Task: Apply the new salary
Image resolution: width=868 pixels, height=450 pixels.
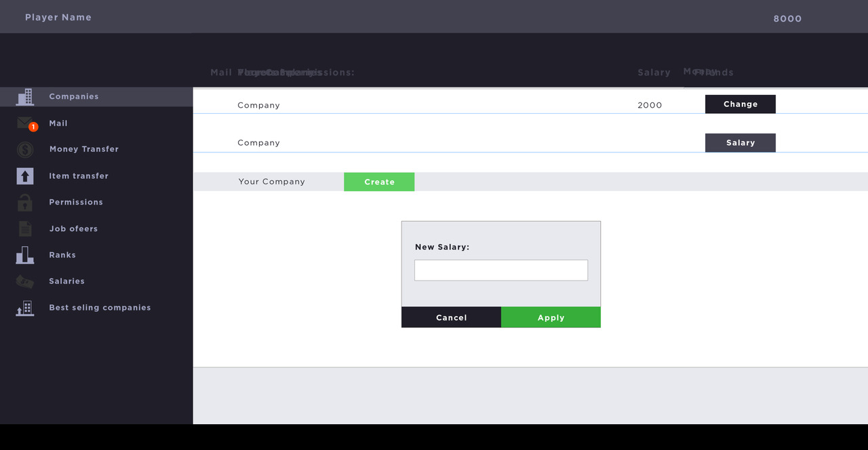Action: (551, 317)
